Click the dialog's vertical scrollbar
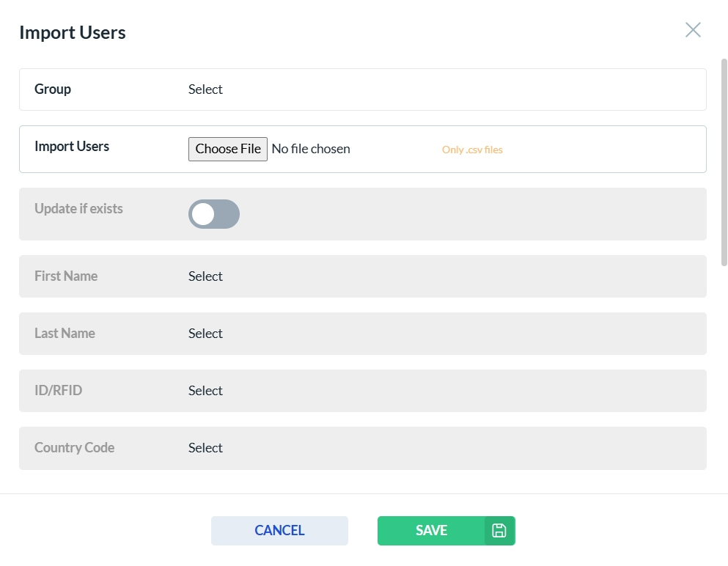Image resolution: width=728 pixels, height=566 pixels. tap(724, 161)
